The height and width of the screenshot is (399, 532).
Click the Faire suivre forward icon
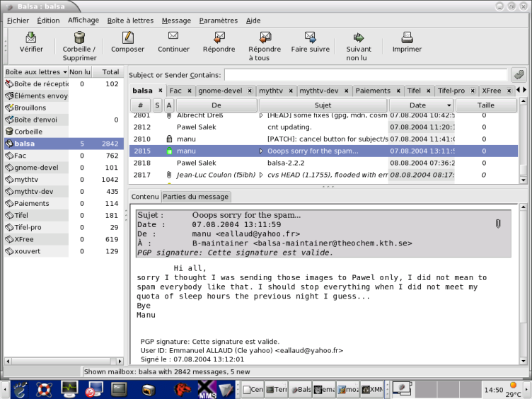click(310, 37)
